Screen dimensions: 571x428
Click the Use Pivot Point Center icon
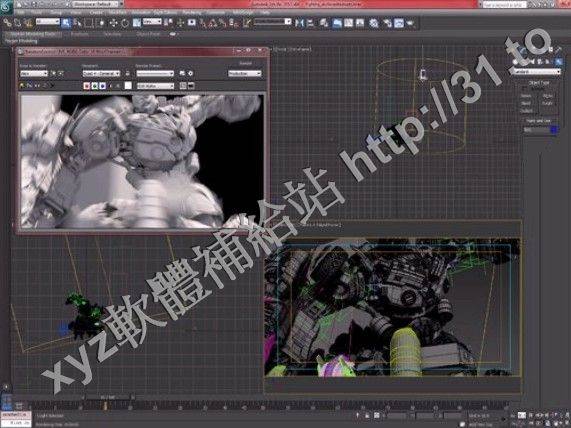tap(168, 23)
